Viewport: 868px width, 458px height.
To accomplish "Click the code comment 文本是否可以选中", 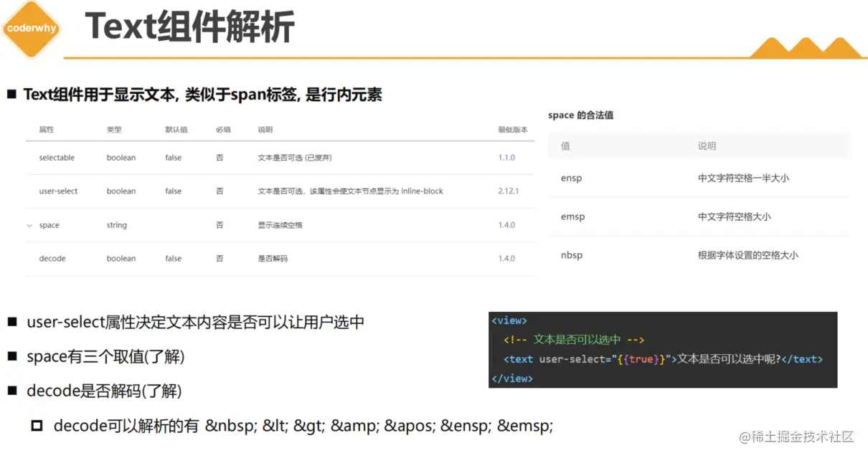I will (574, 340).
